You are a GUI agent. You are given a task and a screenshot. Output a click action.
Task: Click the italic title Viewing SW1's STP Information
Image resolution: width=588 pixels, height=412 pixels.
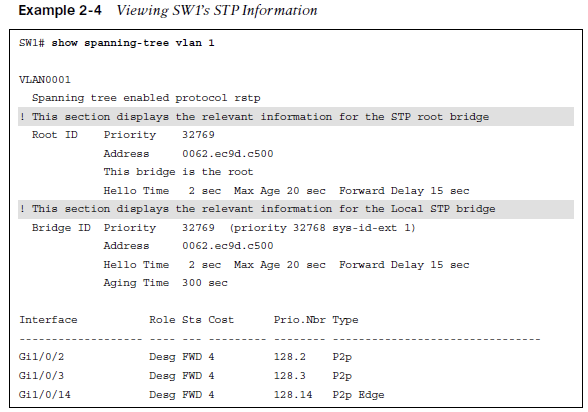(217, 10)
